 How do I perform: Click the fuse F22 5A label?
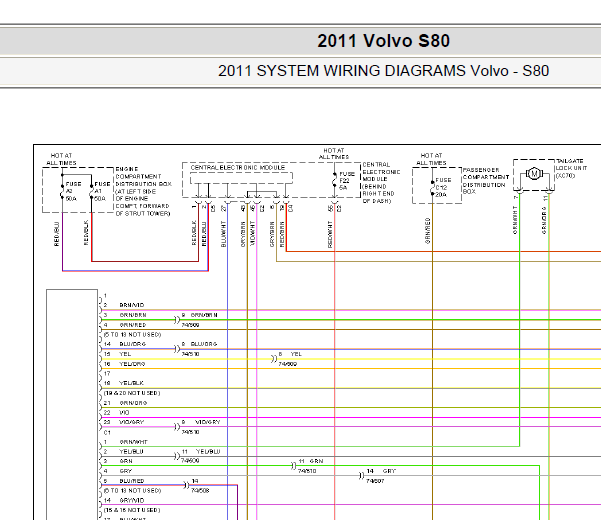(346, 180)
